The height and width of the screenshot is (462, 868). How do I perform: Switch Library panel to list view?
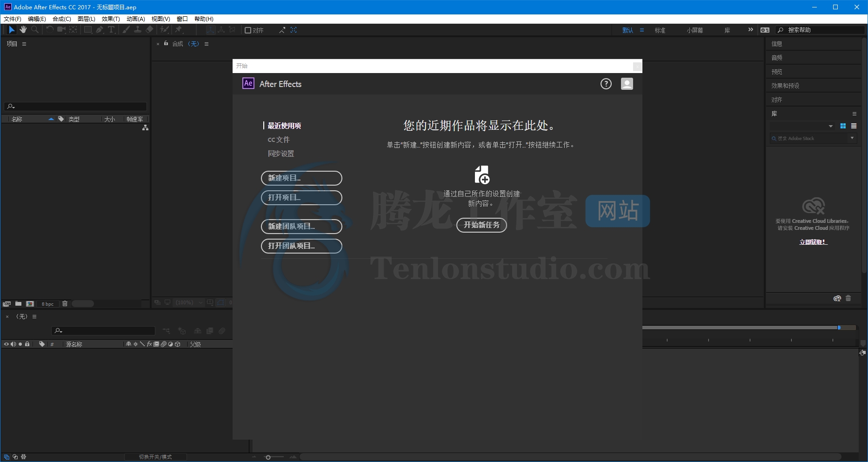point(854,126)
